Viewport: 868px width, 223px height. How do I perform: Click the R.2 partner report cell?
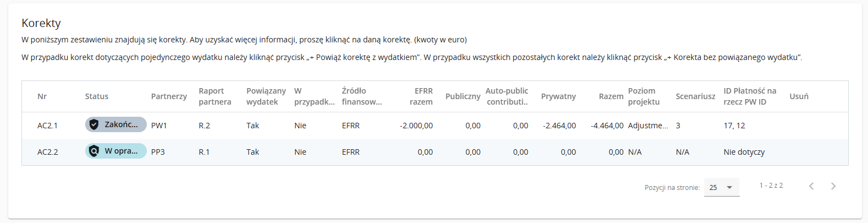204,126
